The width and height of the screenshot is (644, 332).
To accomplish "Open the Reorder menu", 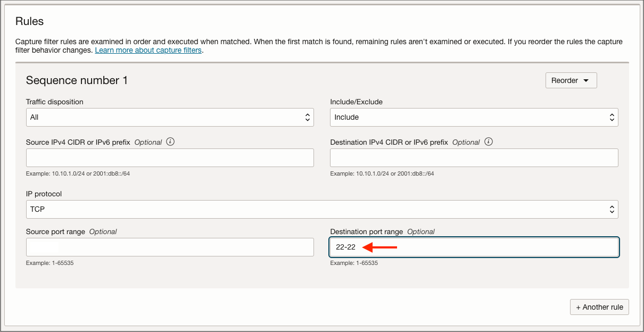I will [x=571, y=80].
